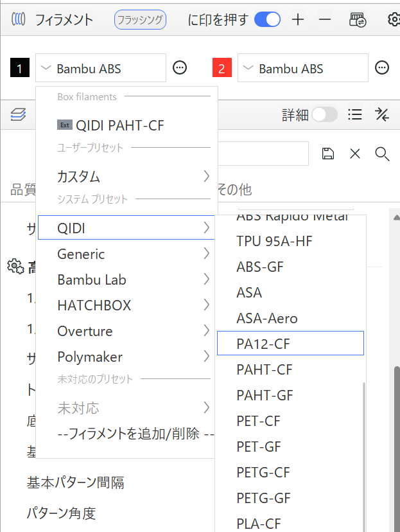Click the minus icon to remove filament

[x=325, y=20]
